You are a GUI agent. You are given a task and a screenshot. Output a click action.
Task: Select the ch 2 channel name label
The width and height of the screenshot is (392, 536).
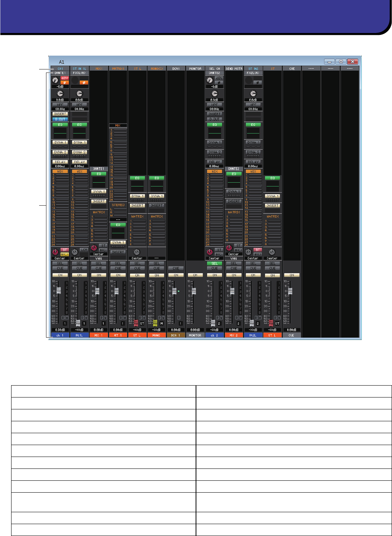tap(214, 335)
